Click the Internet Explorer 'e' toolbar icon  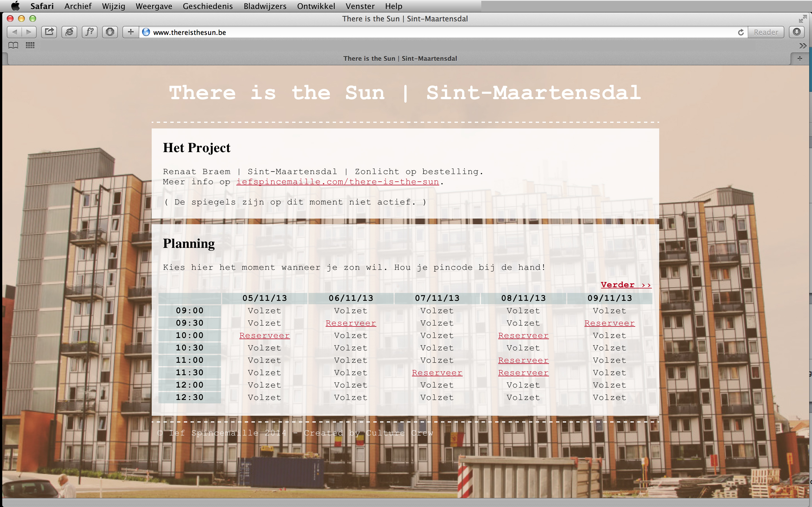pos(69,32)
